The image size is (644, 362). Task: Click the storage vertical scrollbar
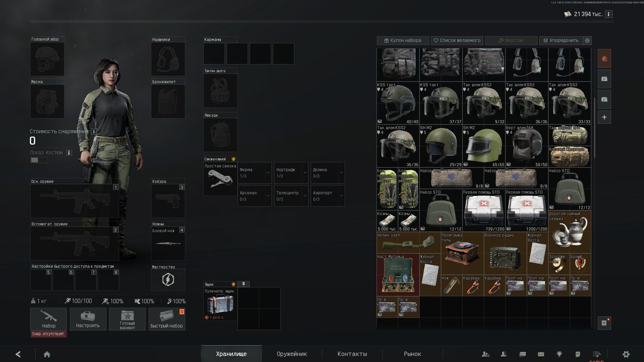594,127
